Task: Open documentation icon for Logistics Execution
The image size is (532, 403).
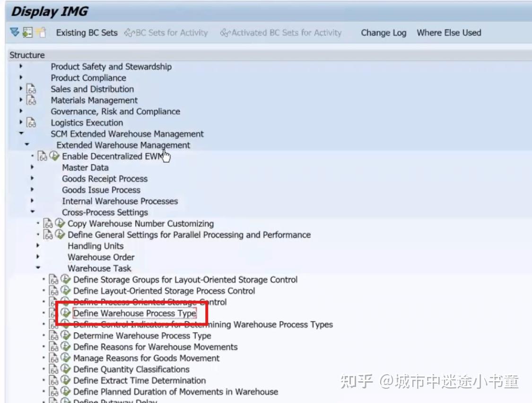Action: click(31, 123)
